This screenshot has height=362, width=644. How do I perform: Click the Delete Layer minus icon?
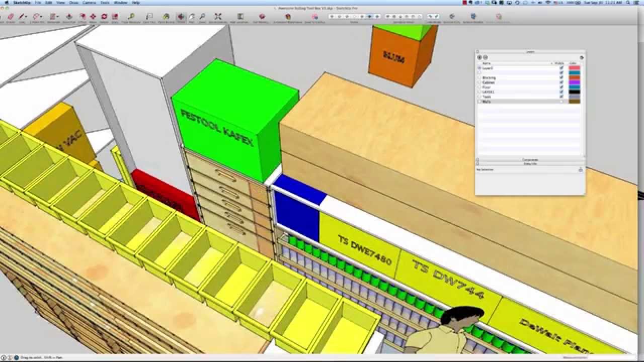486,57
